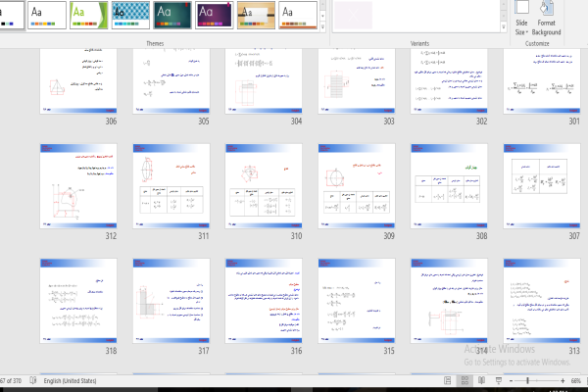
Task: Click the '67 of 370' slide counter
Action: click(x=11, y=381)
